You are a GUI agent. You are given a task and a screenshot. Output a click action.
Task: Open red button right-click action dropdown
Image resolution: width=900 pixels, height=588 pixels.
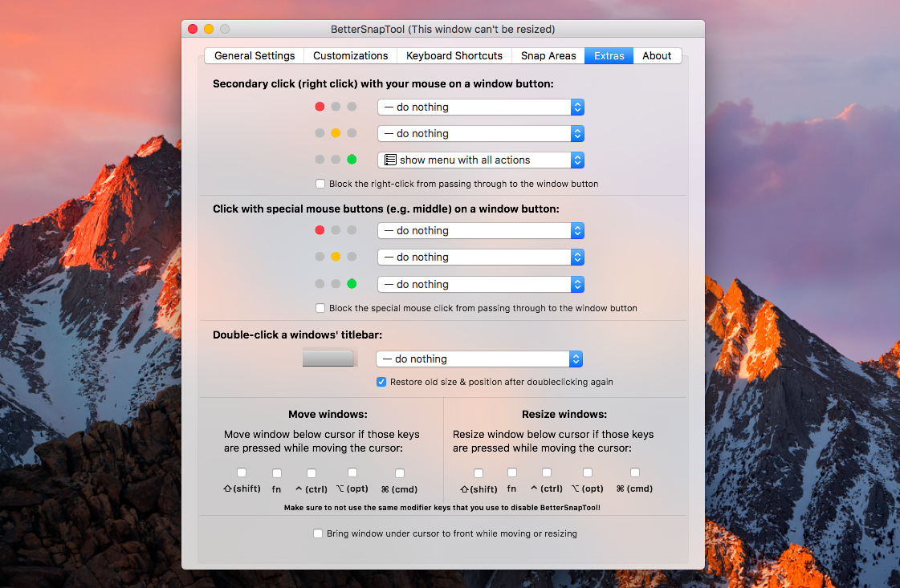coord(480,107)
